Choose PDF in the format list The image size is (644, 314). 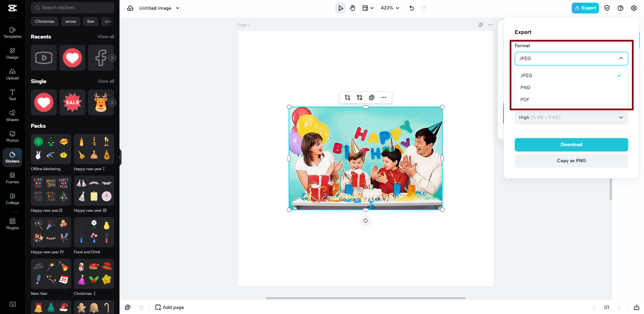coord(571,99)
